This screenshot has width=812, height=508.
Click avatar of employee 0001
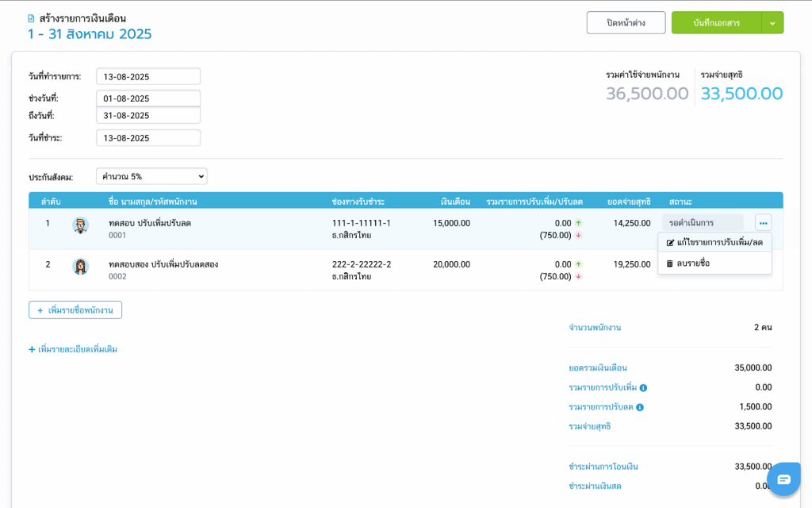81,225
